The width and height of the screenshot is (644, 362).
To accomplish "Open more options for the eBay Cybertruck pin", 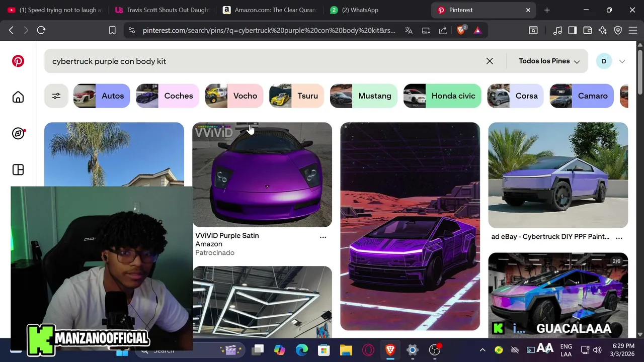I will point(619,237).
